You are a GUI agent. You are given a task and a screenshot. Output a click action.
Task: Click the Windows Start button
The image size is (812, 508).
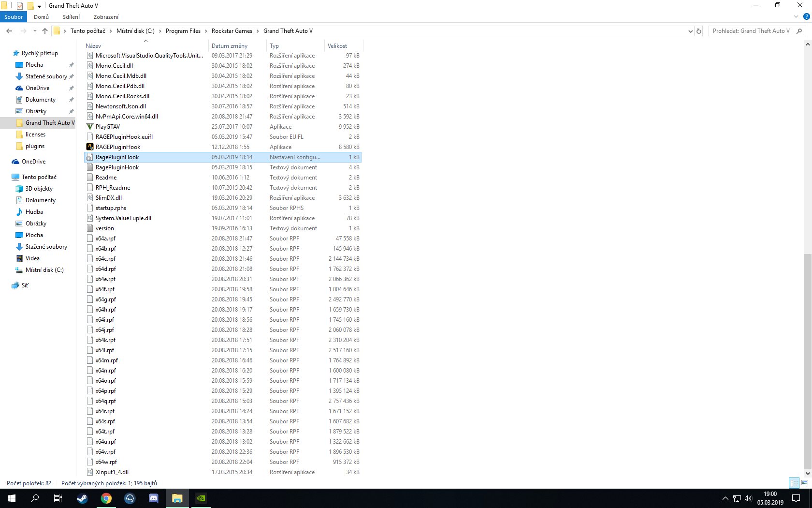pos(12,498)
